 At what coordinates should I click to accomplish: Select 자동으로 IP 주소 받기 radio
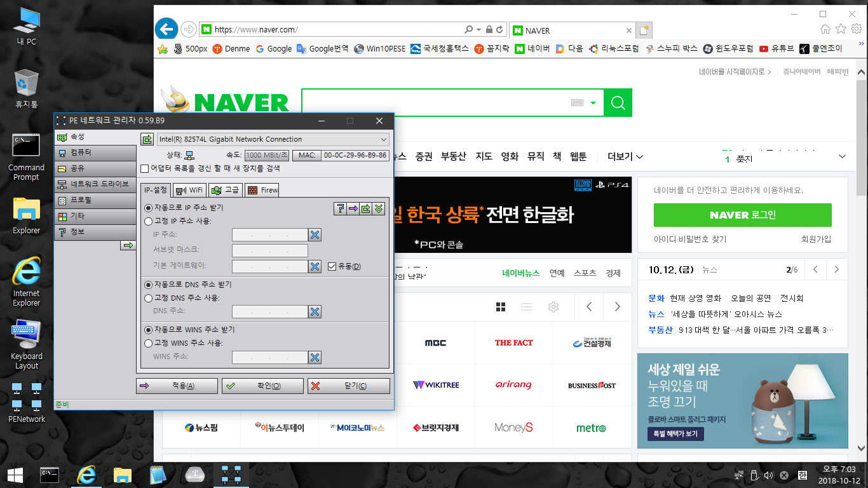[149, 208]
